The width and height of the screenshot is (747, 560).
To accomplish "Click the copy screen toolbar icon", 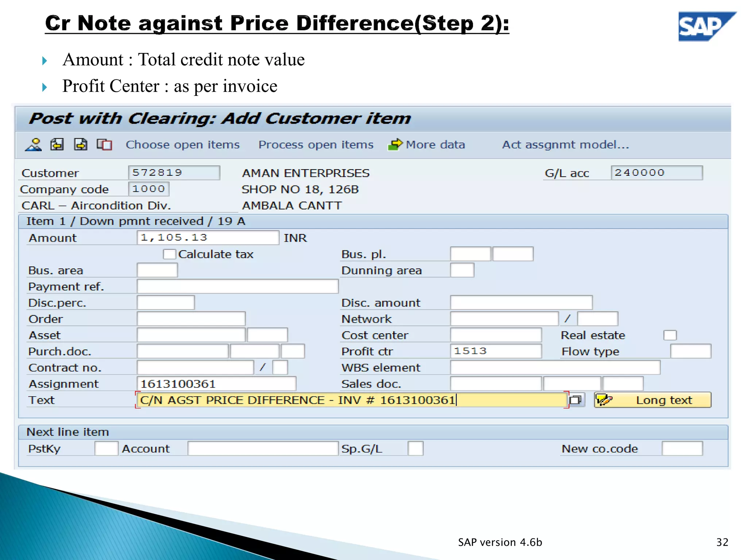I will point(104,145).
